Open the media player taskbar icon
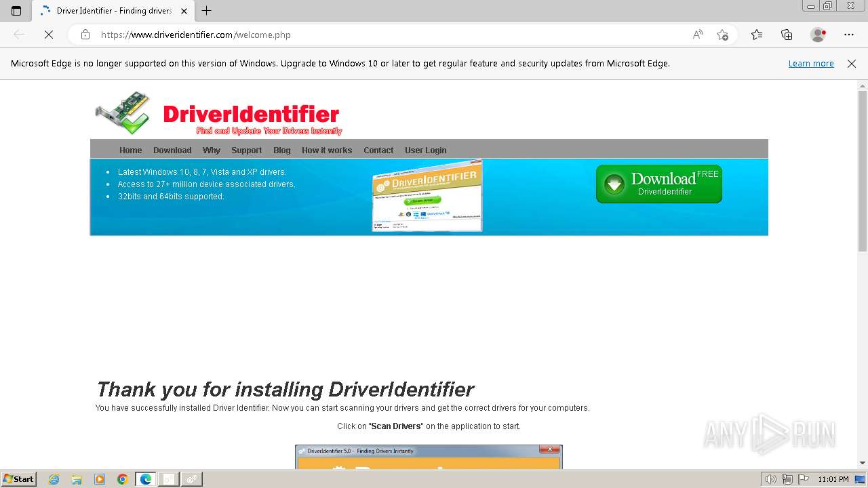Image resolution: width=868 pixels, height=488 pixels. (100, 479)
